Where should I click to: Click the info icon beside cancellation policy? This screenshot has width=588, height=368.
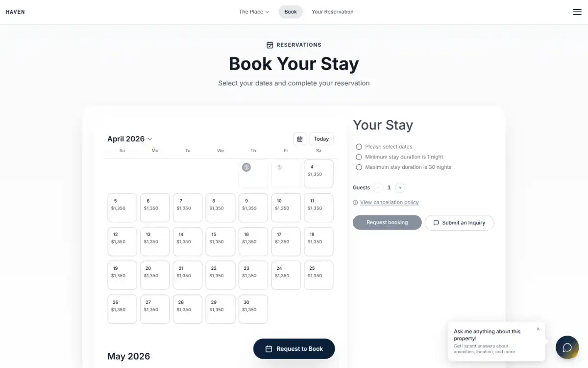(x=355, y=203)
